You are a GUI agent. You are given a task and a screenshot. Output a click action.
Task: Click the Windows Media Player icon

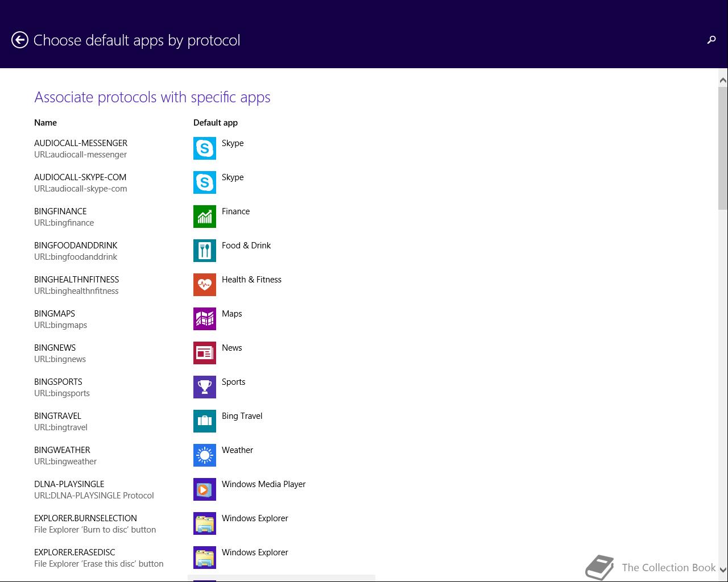point(205,489)
